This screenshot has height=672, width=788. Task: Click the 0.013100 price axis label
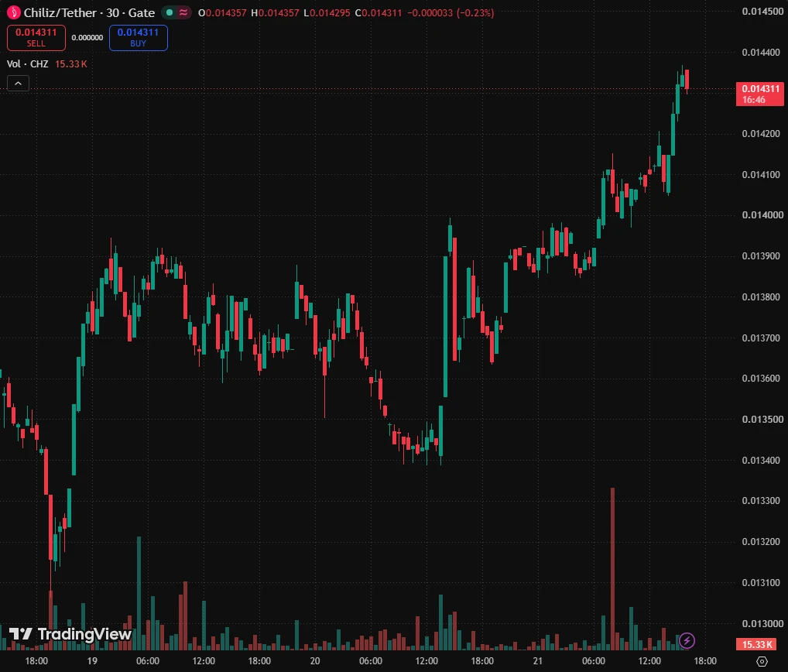point(762,582)
